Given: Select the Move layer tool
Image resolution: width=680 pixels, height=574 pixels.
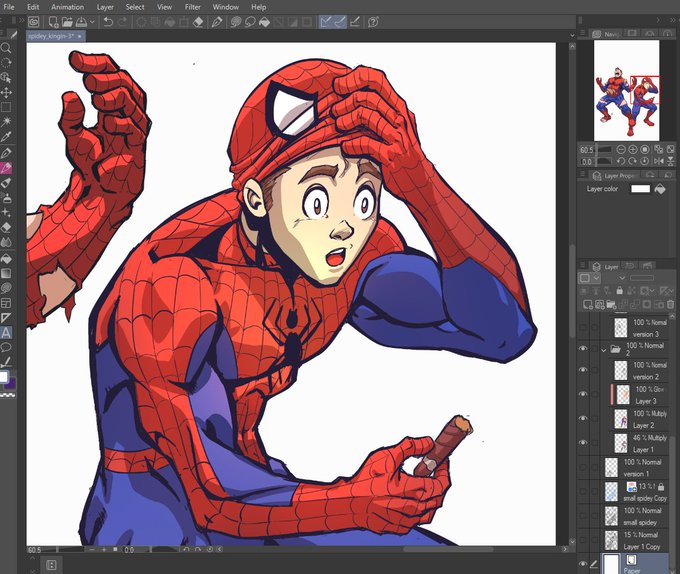Looking at the screenshot, I should tap(6, 92).
